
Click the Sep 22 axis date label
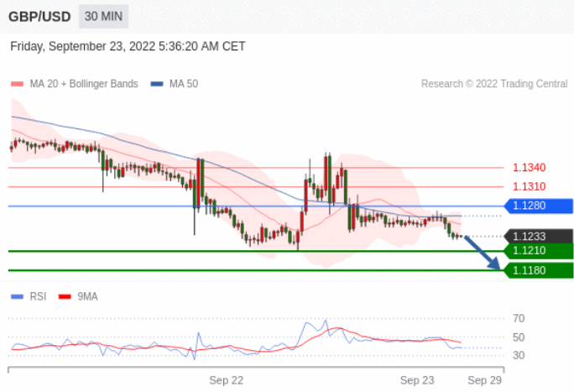coord(227,380)
